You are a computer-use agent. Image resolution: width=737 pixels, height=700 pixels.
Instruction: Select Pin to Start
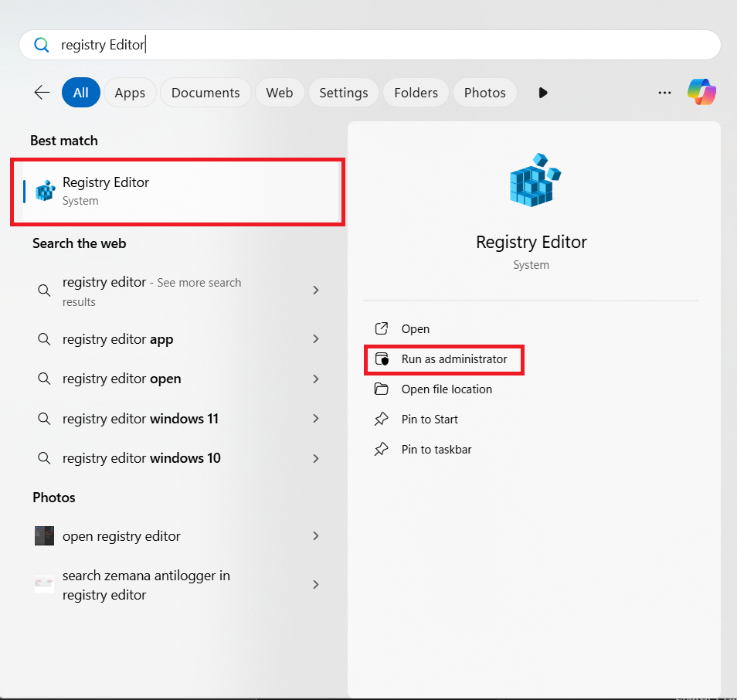click(x=429, y=420)
